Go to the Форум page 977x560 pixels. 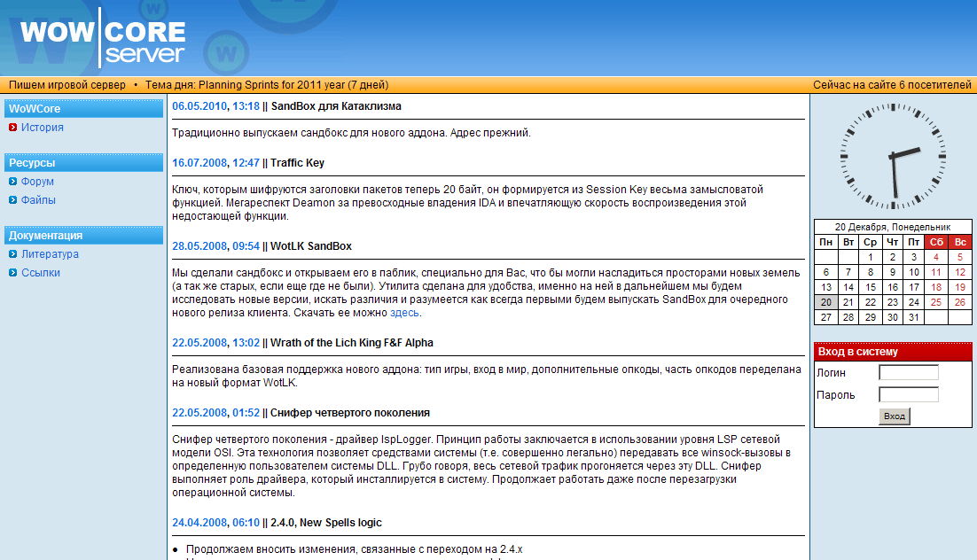click(x=37, y=182)
